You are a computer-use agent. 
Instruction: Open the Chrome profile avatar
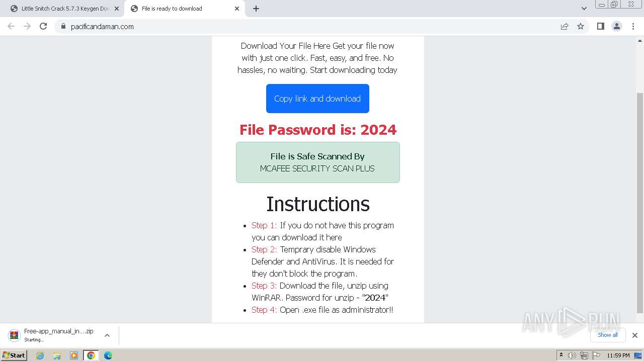coord(617,26)
